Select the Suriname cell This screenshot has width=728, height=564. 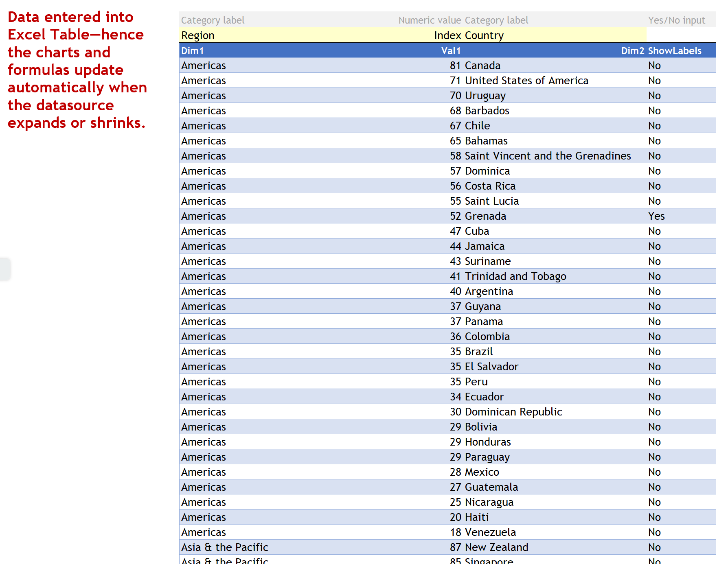click(x=555, y=261)
